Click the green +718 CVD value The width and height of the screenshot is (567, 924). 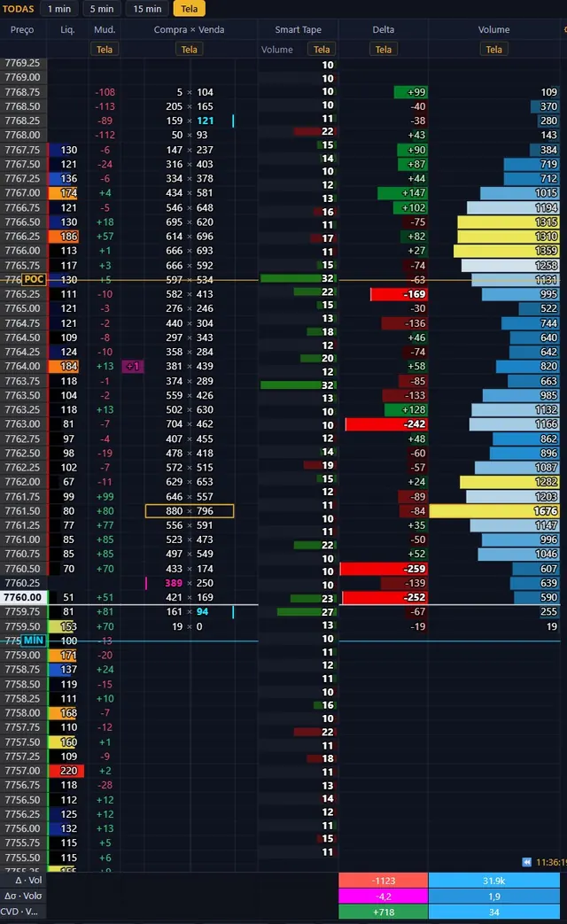pos(383,912)
